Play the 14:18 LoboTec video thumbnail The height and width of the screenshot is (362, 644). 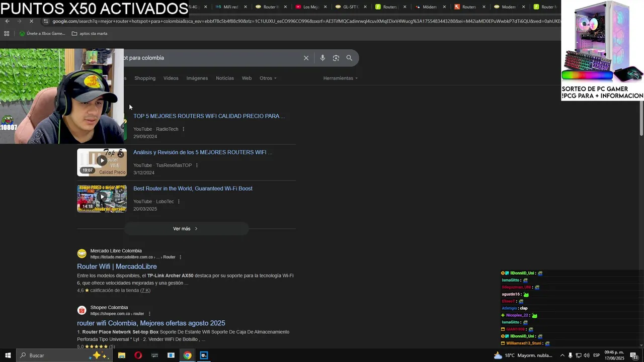102,199
